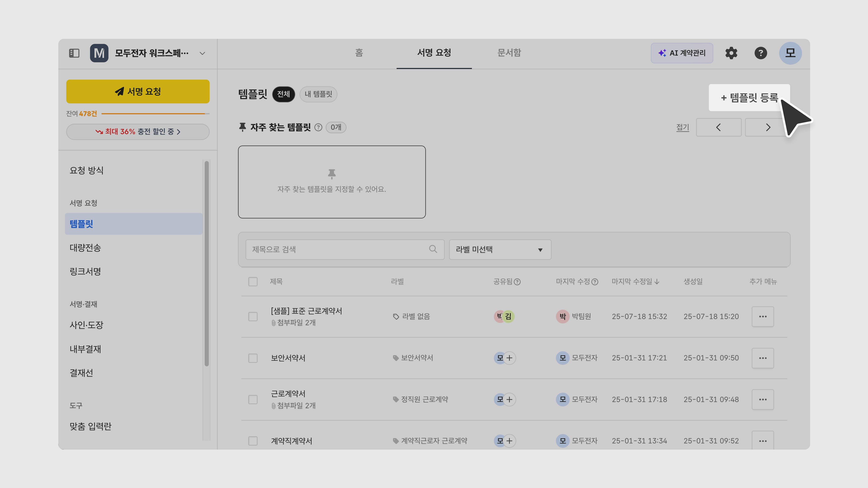Screen dimensions: 868x488
Task: Click the help icon beside 자주 찾는 템플릿
Action: point(318,127)
